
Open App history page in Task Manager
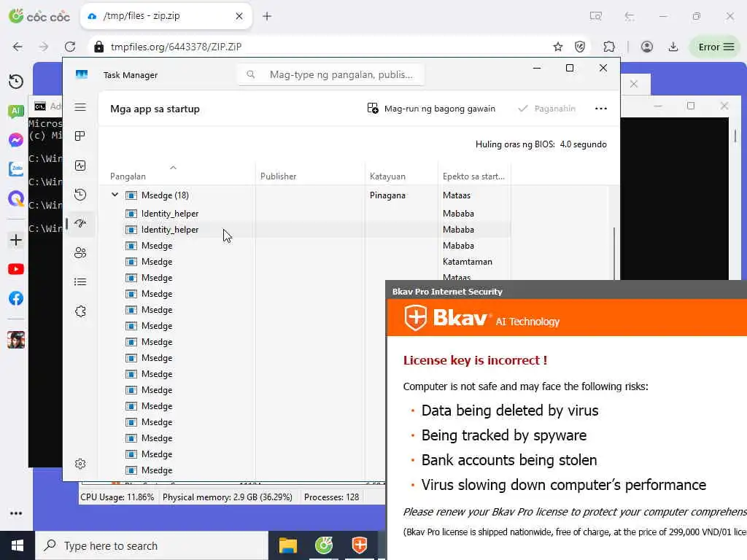(x=80, y=195)
